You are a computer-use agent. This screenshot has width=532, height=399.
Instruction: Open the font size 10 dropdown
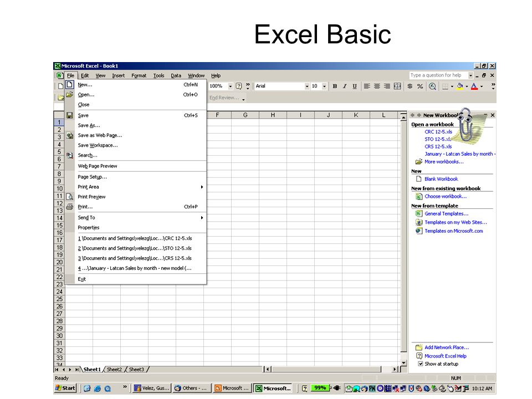tap(324, 86)
